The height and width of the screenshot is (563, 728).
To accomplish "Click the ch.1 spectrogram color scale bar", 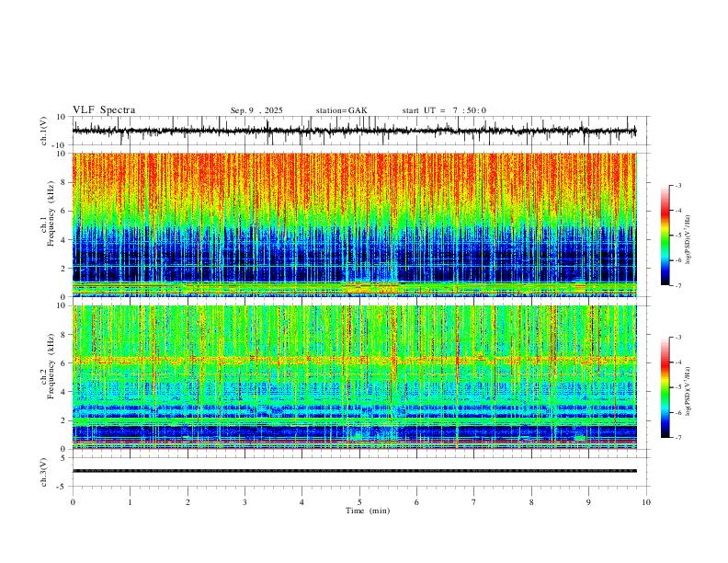I will (x=665, y=236).
